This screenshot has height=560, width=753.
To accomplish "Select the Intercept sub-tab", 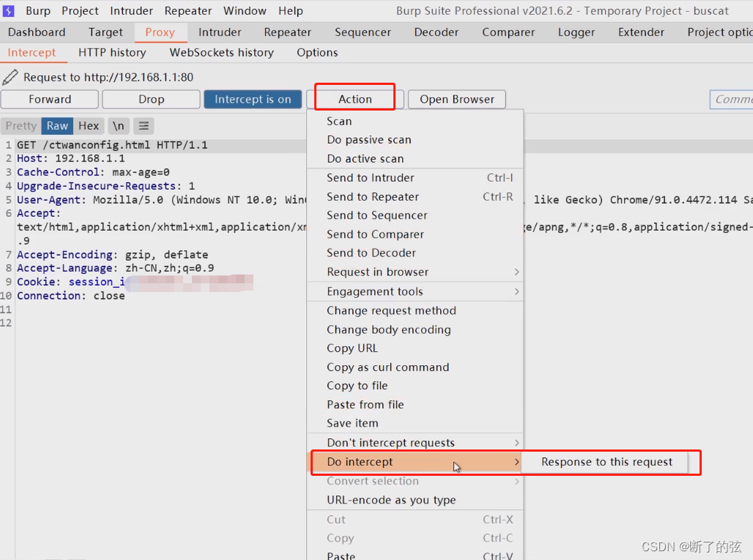I will coord(31,52).
